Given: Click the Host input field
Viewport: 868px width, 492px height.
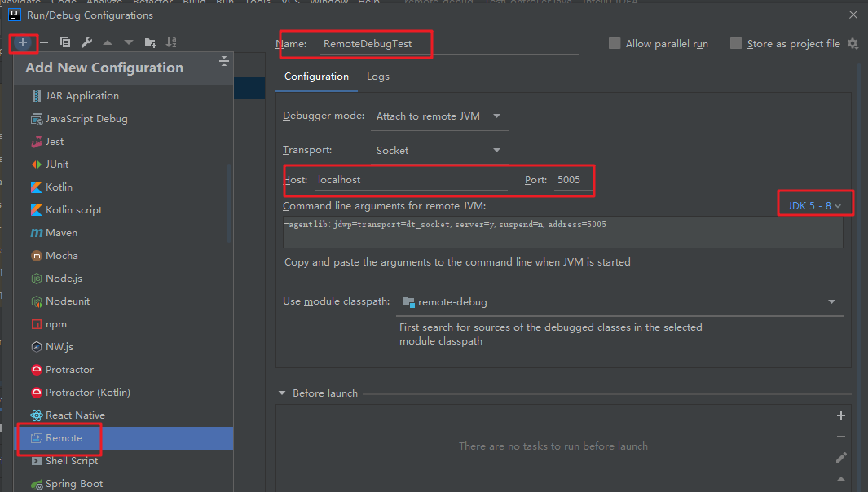Looking at the screenshot, I should [411, 180].
